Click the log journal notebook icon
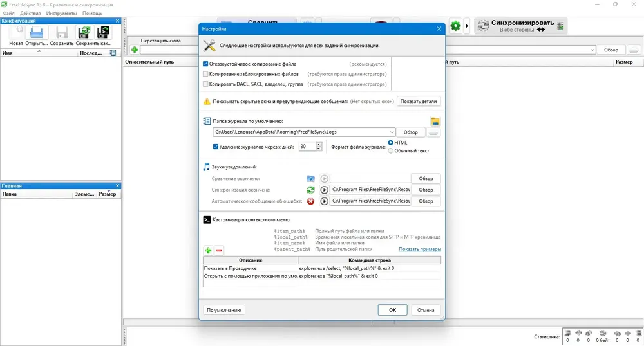Viewport: 644px width, 346px height. point(207,121)
